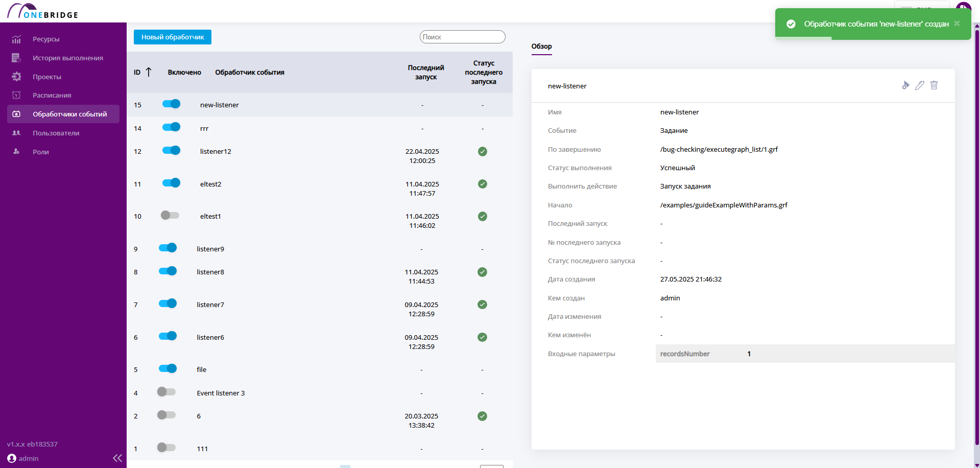This screenshot has height=468, width=980.
Task: Click the Расписания clock icon
Action: click(x=16, y=96)
